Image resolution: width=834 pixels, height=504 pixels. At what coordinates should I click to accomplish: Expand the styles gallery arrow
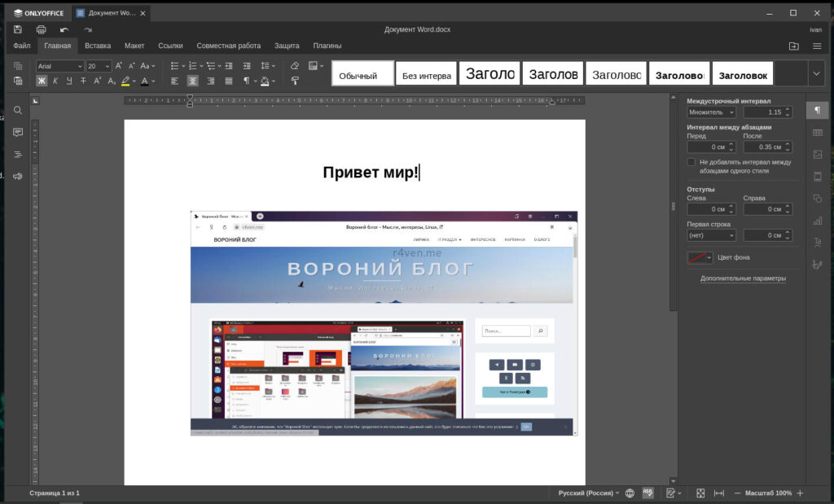pyautogui.click(x=816, y=73)
